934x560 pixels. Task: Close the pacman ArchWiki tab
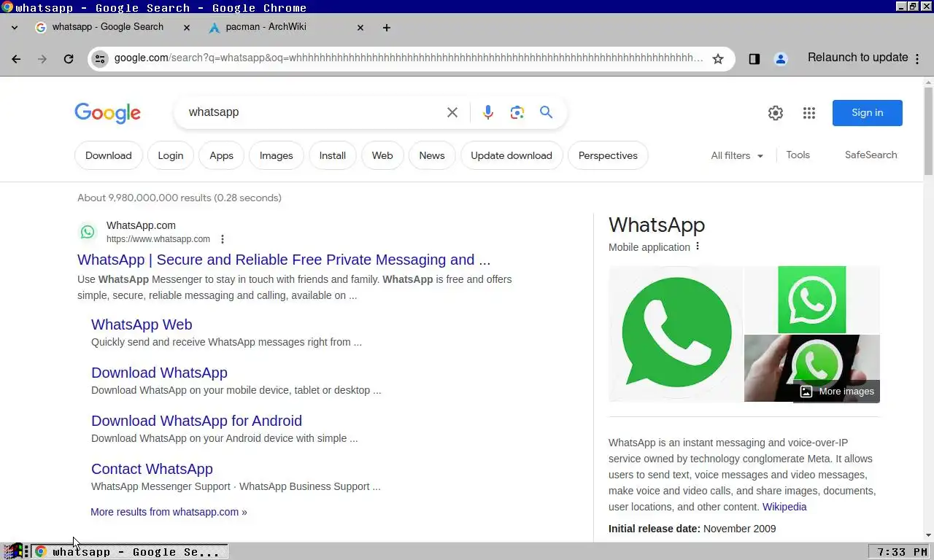point(360,28)
